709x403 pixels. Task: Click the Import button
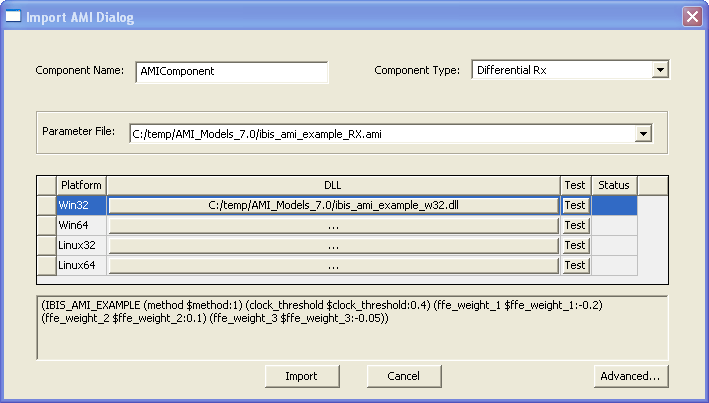(301, 376)
